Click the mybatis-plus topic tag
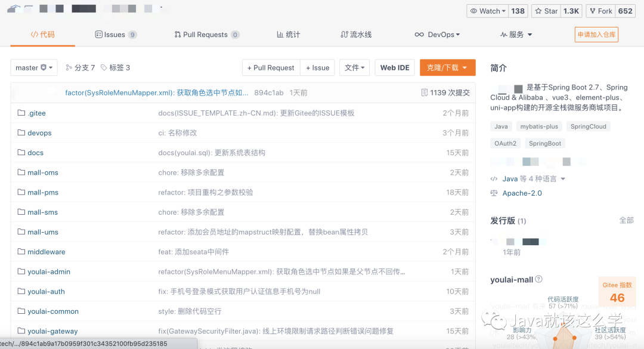 (539, 126)
